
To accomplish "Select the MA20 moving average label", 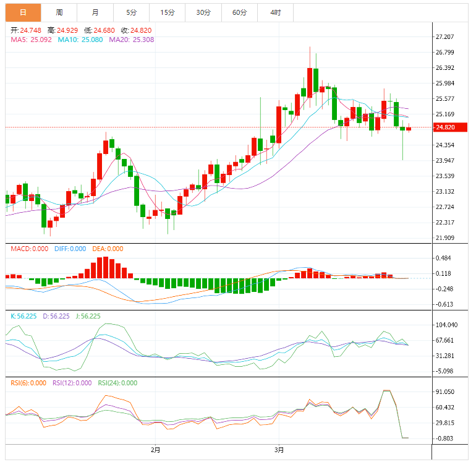I will [132, 40].
